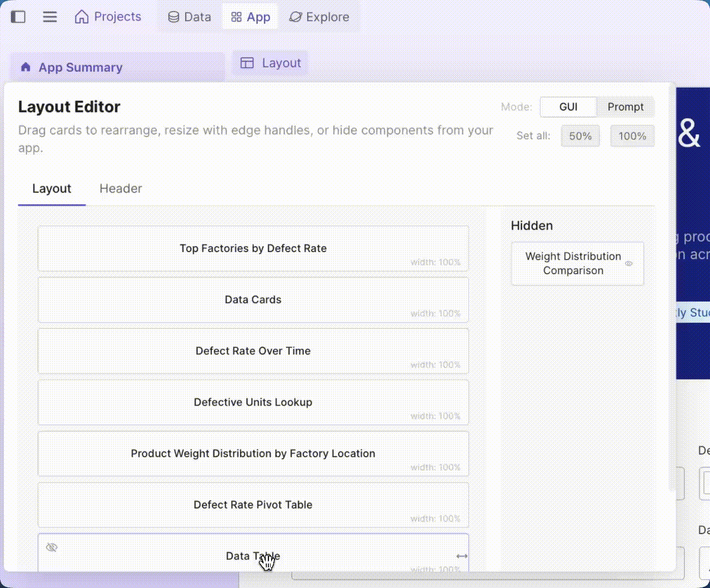
Task: Click the Projects home icon
Action: [82, 17]
